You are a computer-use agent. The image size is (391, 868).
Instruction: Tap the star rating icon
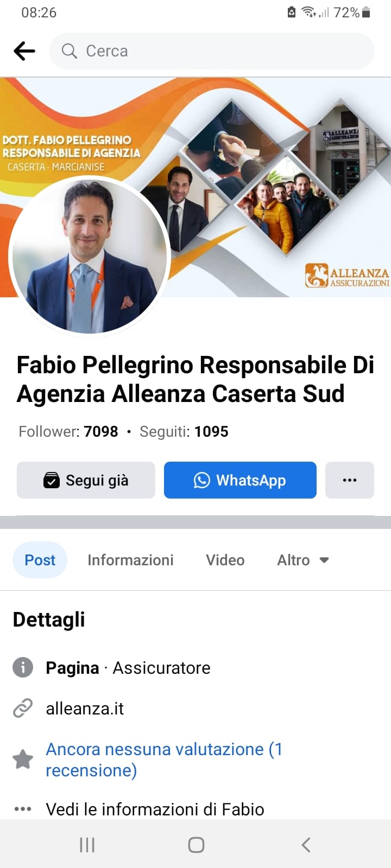tap(23, 759)
